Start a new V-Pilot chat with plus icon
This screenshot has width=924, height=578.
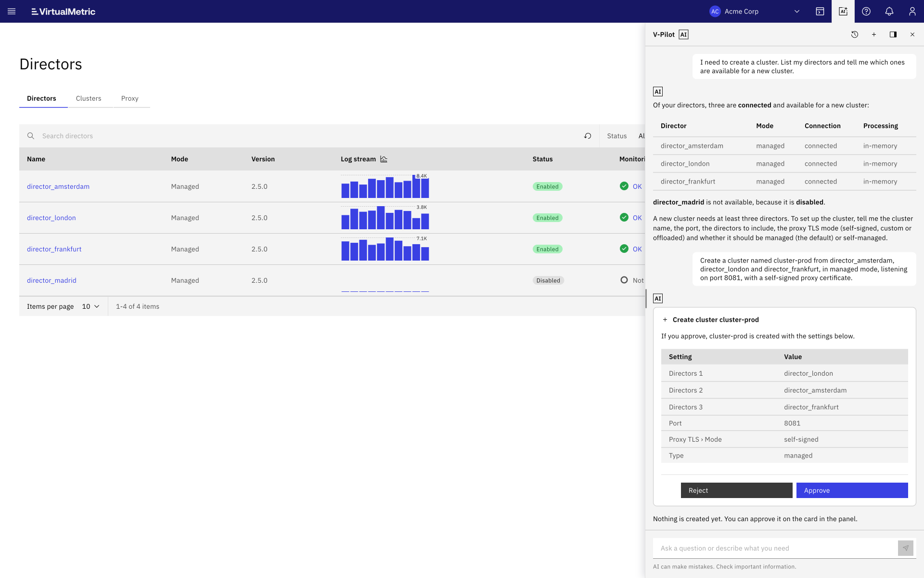click(874, 35)
